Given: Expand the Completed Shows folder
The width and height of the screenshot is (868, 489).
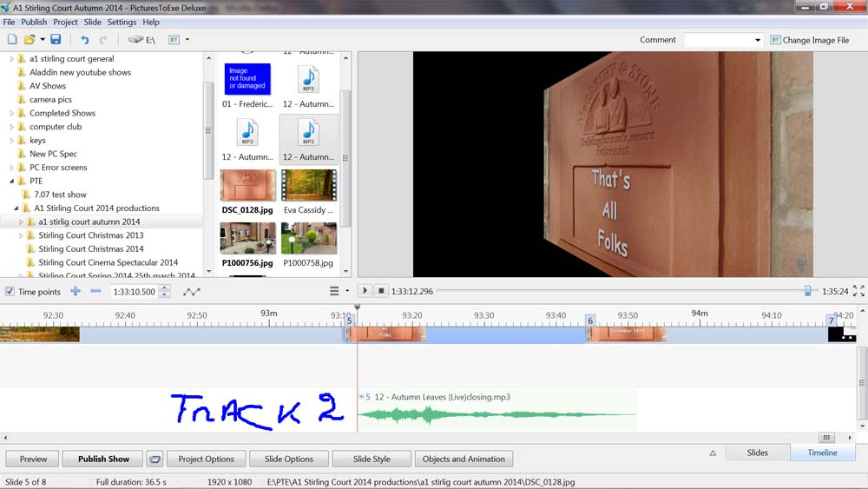Looking at the screenshot, I should 11,113.
